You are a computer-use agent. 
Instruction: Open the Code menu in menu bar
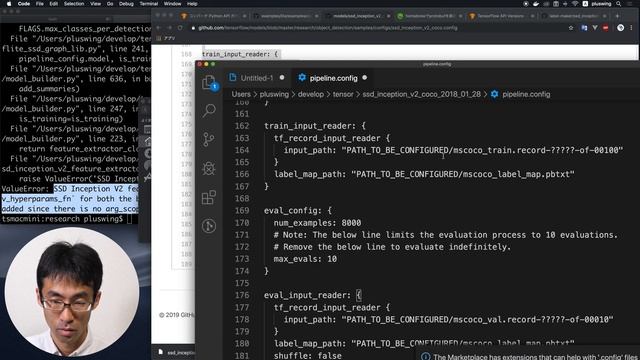(x=24, y=4)
